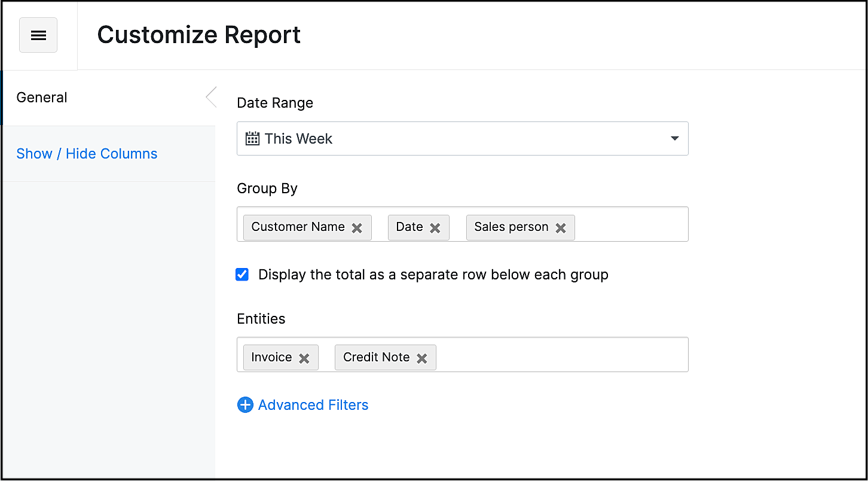Open the Advanced Filters link

click(313, 405)
